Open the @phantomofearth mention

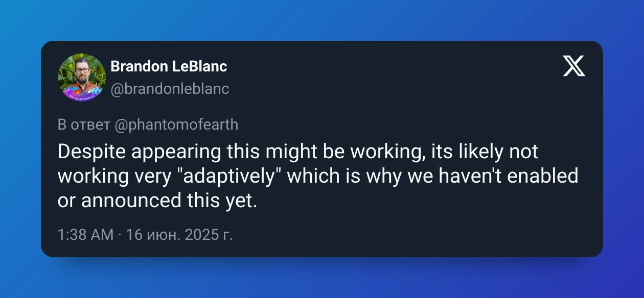(x=177, y=125)
